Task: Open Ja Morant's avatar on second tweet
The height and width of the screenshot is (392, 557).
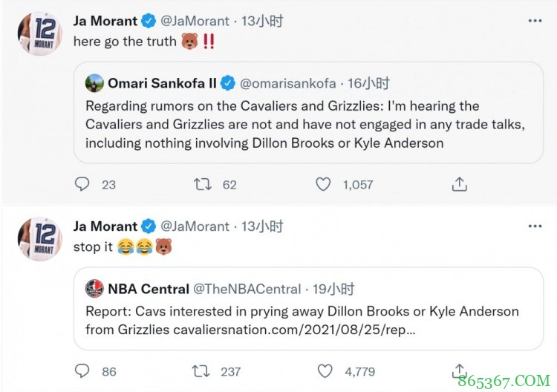Action: click(x=39, y=239)
